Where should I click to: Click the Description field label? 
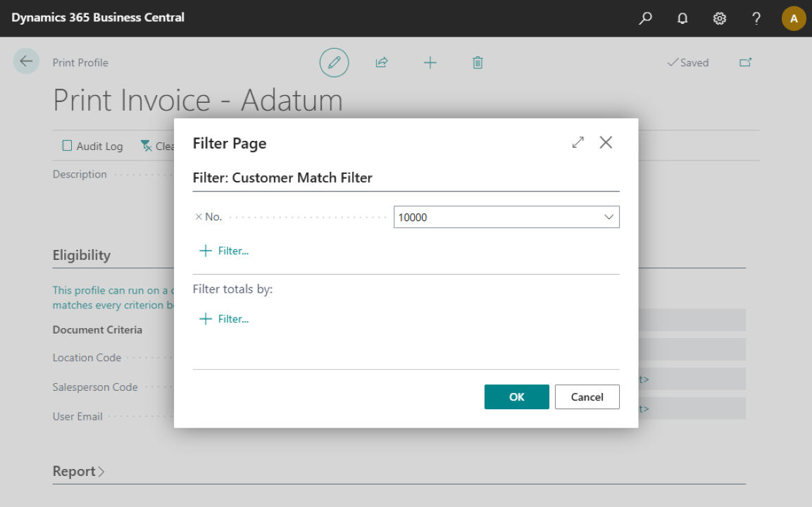[80, 174]
